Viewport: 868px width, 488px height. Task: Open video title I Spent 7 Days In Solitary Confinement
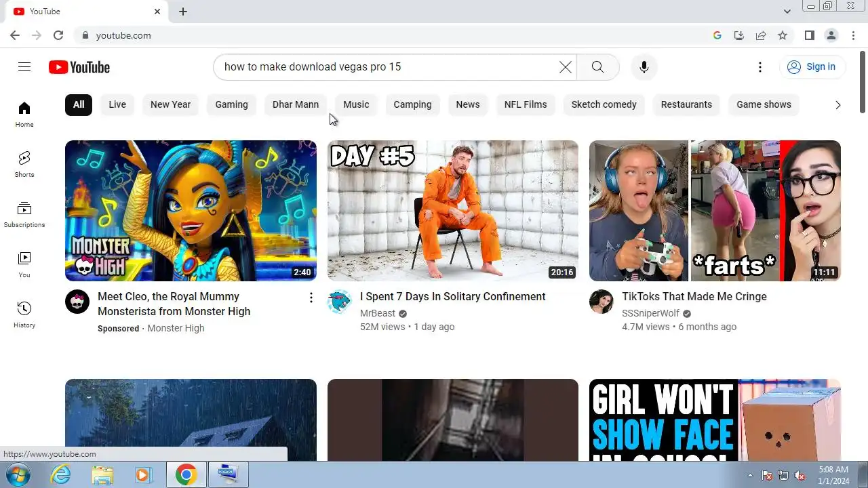(x=452, y=296)
